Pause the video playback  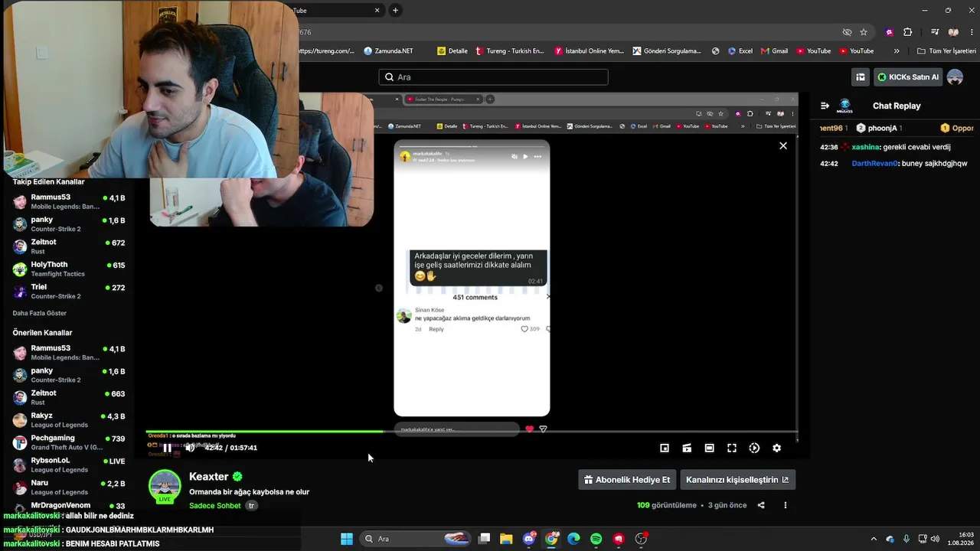coord(167,448)
